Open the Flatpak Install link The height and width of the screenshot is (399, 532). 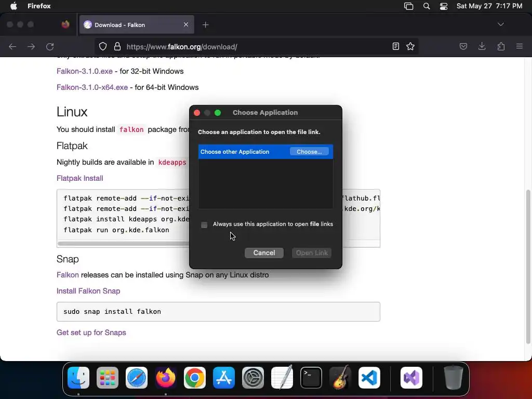[x=79, y=179]
